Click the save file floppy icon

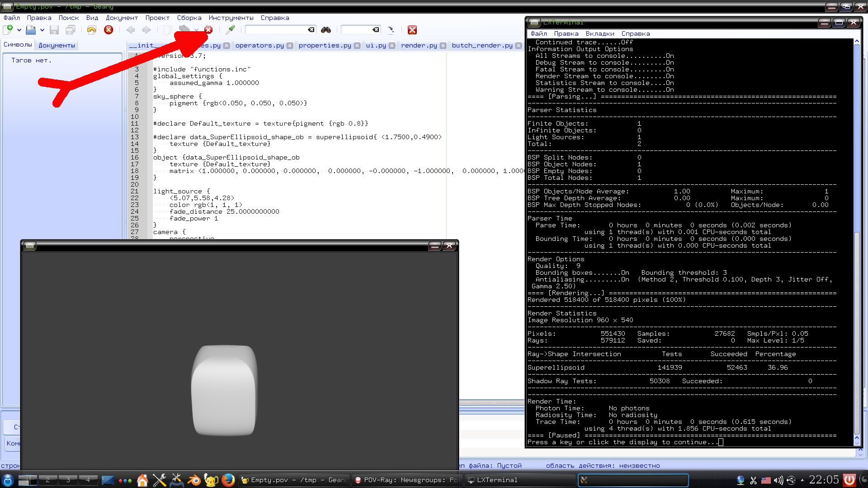[x=54, y=30]
